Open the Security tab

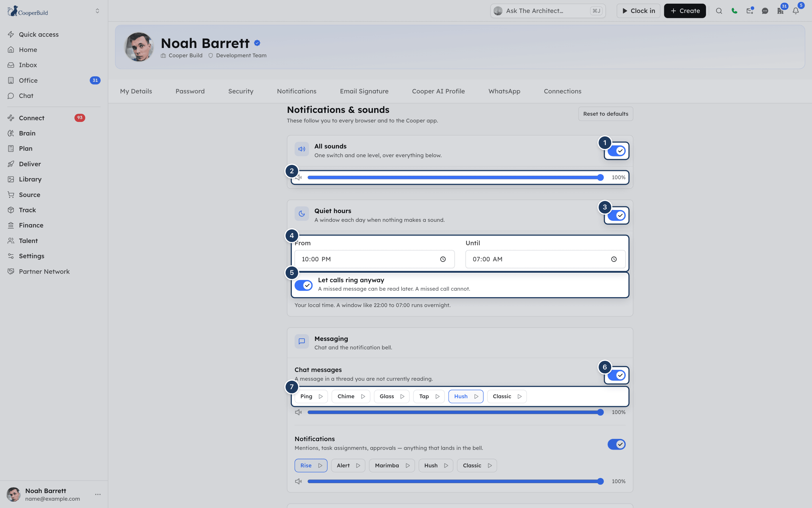[x=240, y=91]
